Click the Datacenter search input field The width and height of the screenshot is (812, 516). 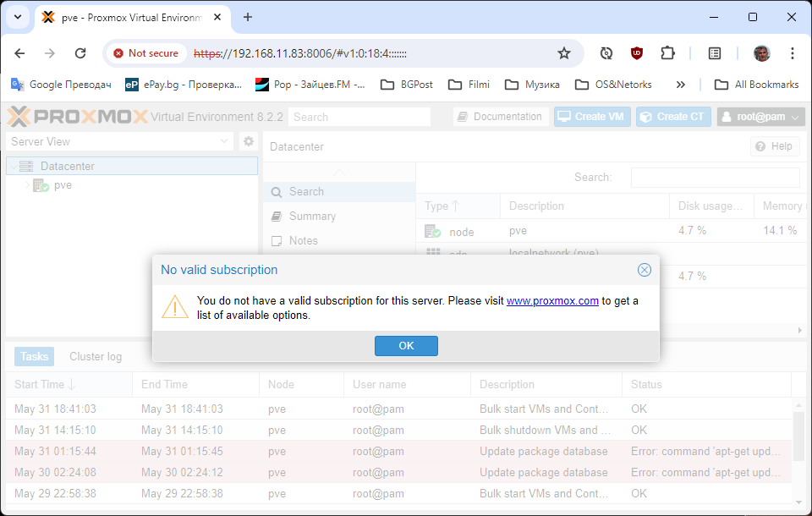[715, 177]
